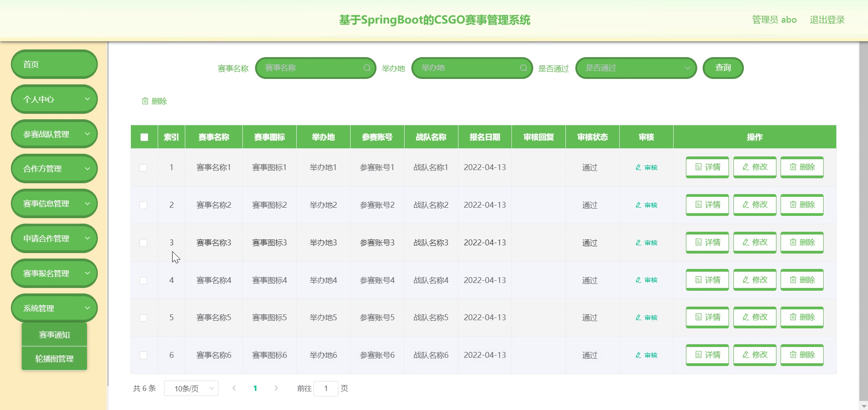Open the 10条/页 page size dropdown
This screenshot has height=410, width=868.
(191, 388)
